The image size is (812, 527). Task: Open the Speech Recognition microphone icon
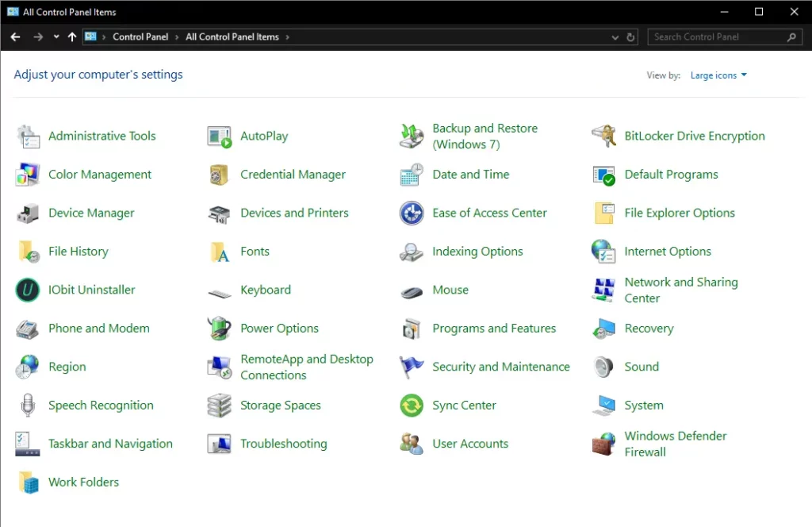(28, 406)
